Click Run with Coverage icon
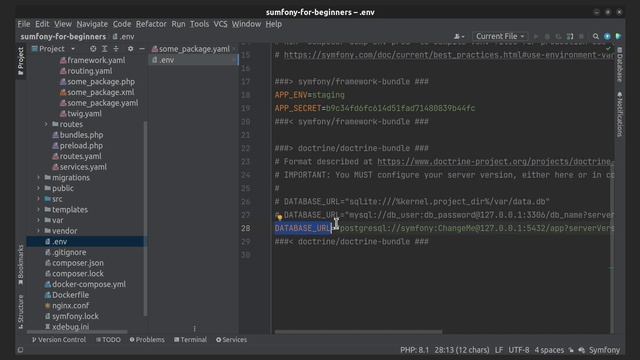 pyautogui.click(x=559, y=36)
